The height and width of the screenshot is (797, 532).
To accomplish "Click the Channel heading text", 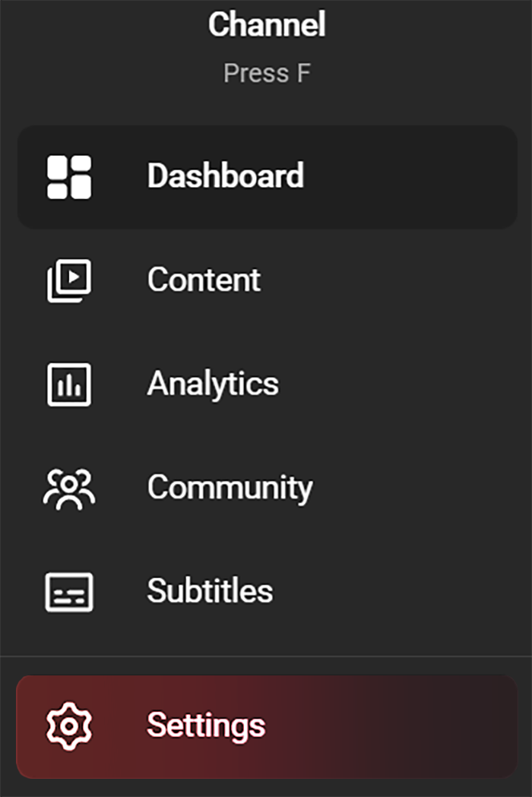I will pyautogui.click(x=267, y=25).
